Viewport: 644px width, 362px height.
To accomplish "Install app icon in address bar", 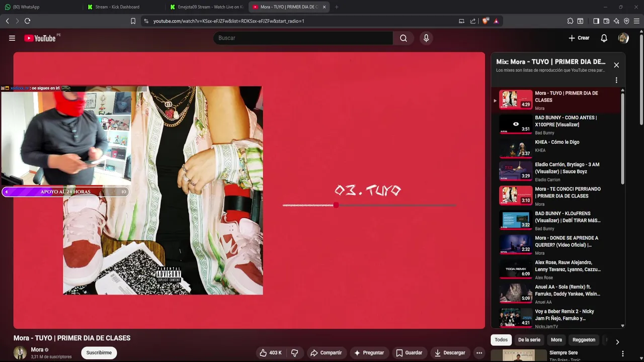I will click(461, 21).
